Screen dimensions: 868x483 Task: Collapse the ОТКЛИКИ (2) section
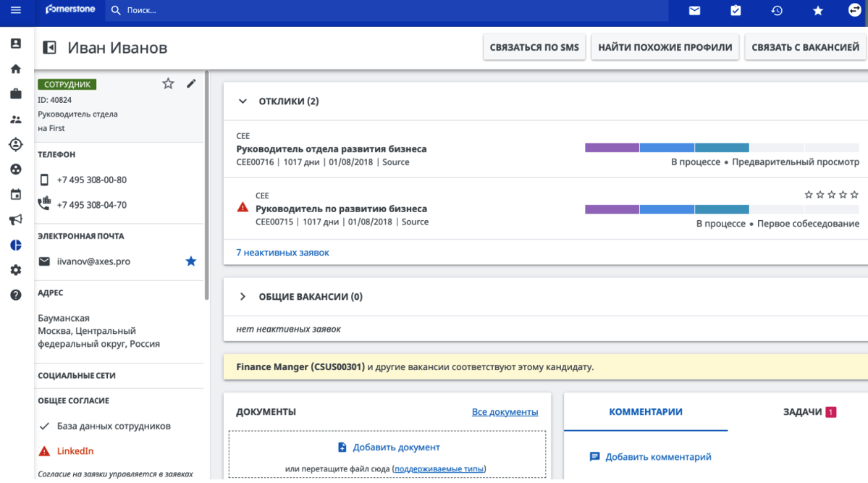pyautogui.click(x=243, y=101)
